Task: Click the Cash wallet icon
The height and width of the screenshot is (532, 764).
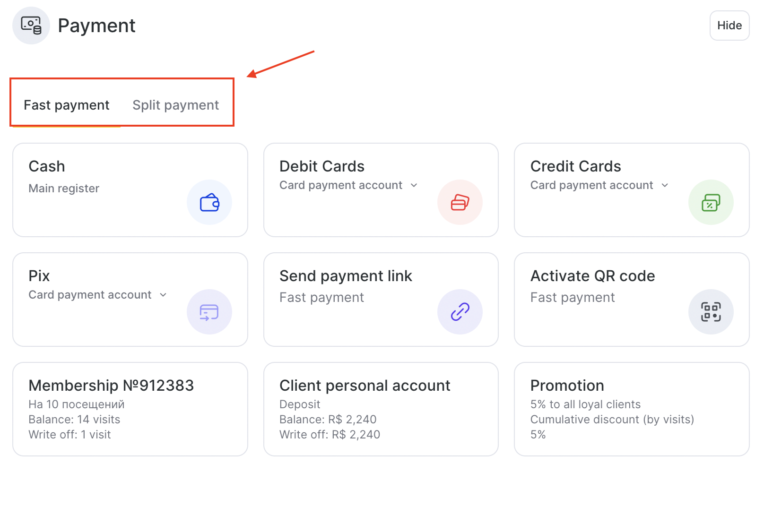Action: click(209, 202)
